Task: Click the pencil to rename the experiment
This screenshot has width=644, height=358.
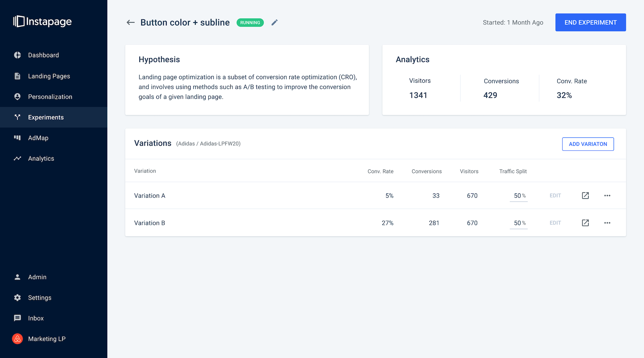Action: [274, 22]
